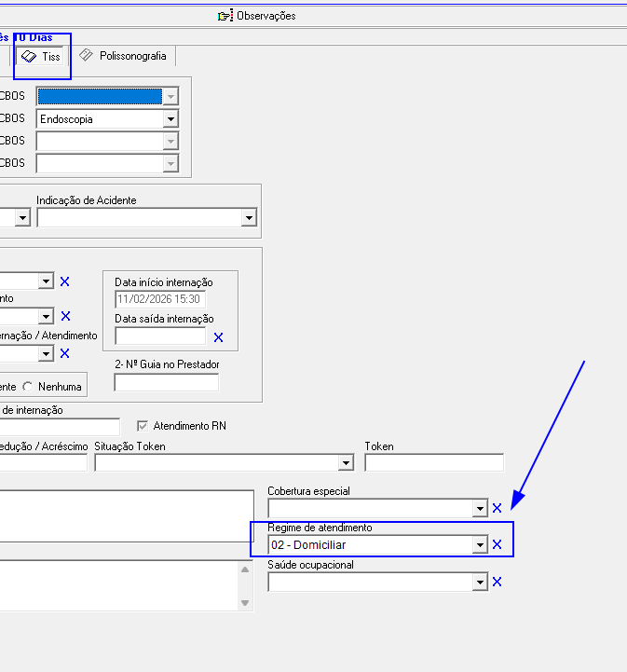Clear Saúde ocupacional using its blue X

point(497,582)
